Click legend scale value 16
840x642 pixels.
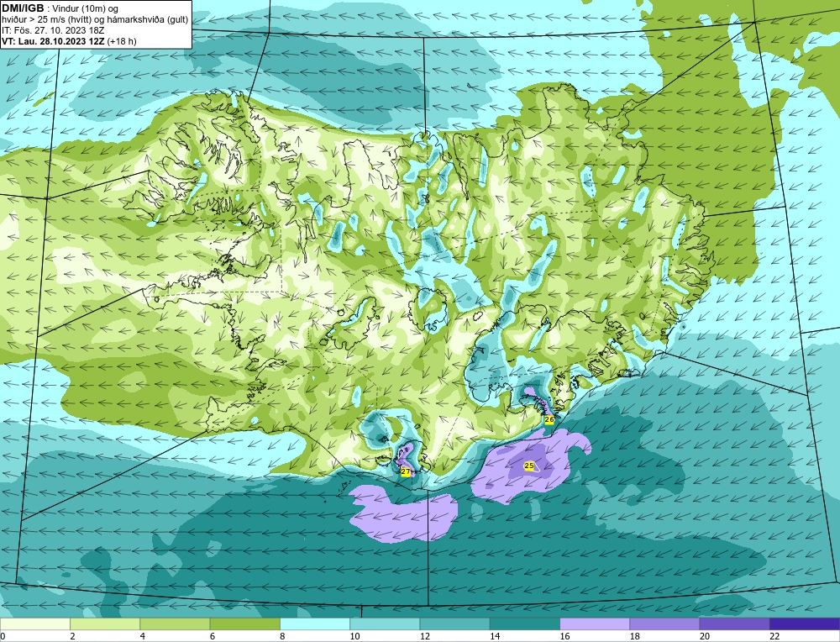(564, 636)
